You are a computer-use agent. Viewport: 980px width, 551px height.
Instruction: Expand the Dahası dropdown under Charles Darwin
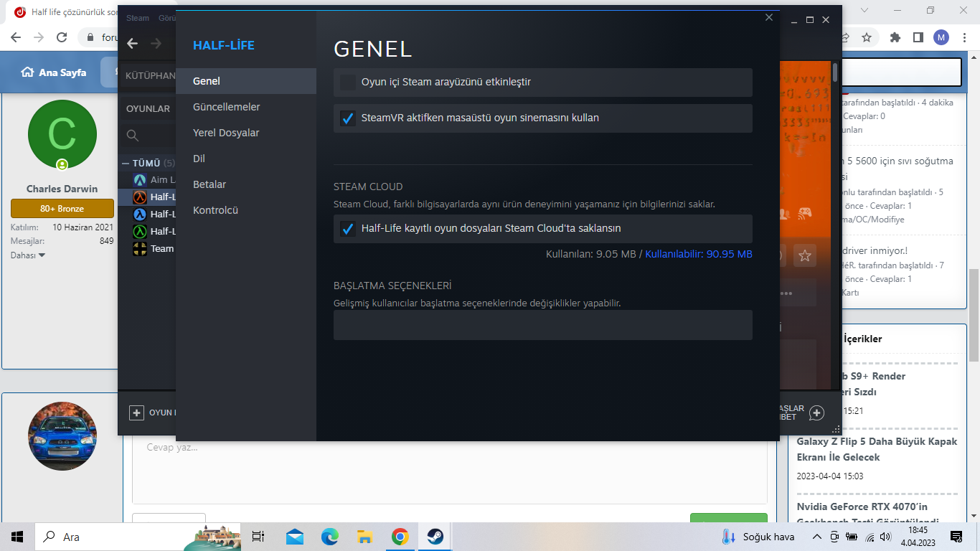click(28, 255)
